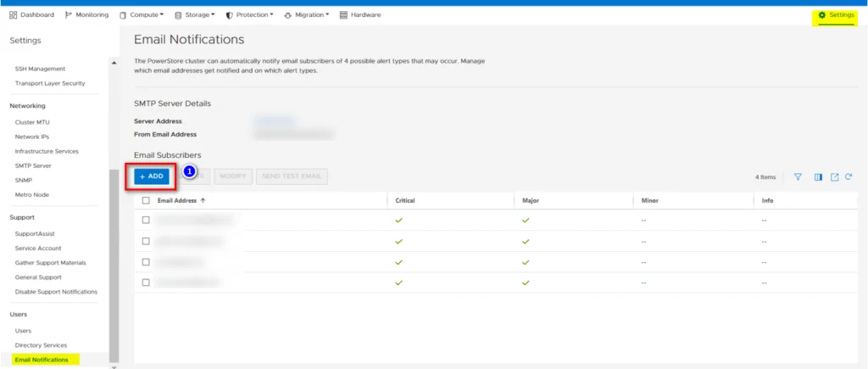The height and width of the screenshot is (369, 868).
Task: Open Service Account settings
Action: [x=38, y=249]
